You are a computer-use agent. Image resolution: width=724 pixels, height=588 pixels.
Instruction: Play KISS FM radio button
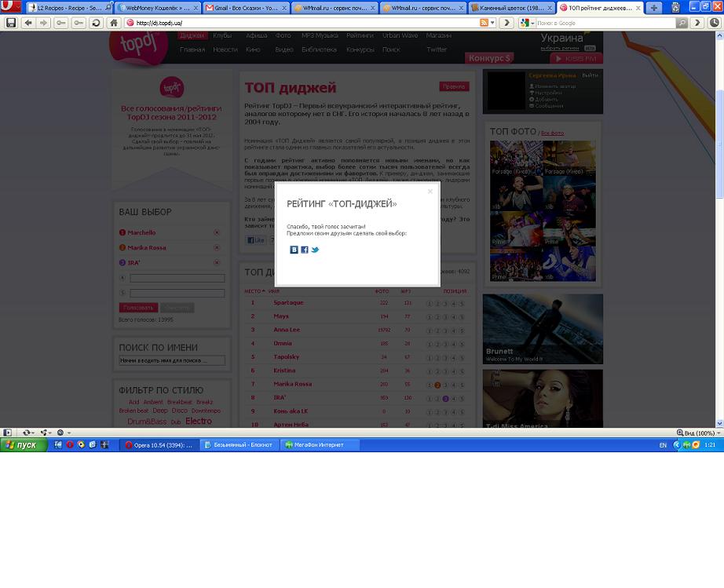(x=576, y=59)
